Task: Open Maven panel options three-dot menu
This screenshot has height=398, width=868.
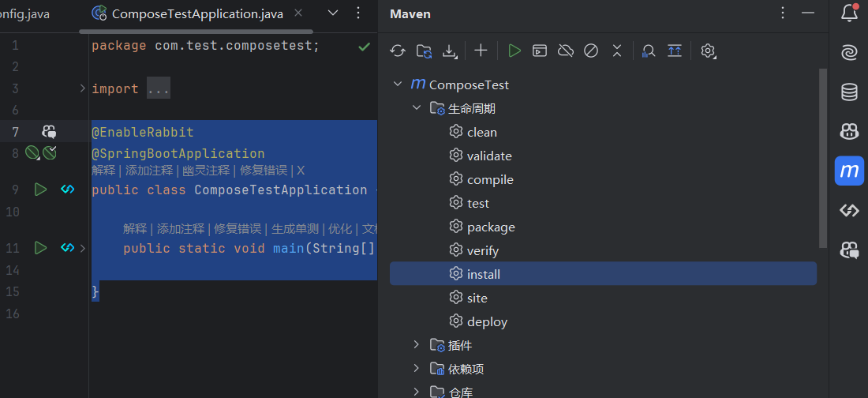Action: 783,13
